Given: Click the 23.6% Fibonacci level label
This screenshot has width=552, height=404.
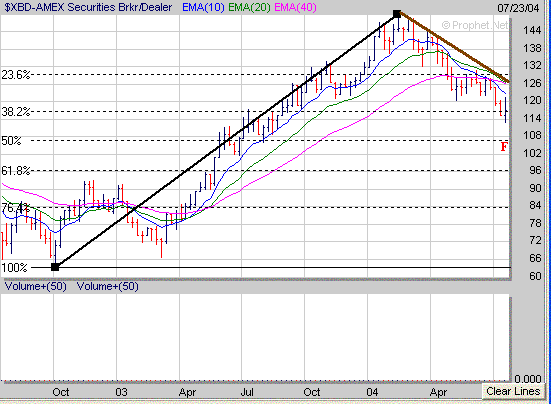Looking at the screenshot, I should (x=15, y=75).
